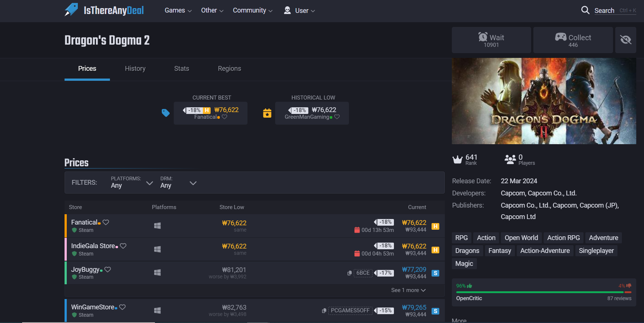Image resolution: width=644 pixels, height=323 pixels.
Task: Click the historical low calendar star icon
Action: pos(267,113)
